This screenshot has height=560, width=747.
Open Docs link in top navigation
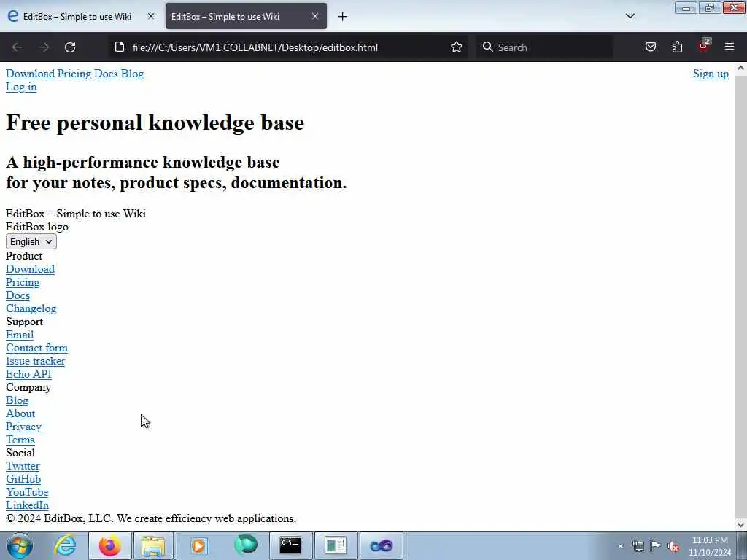(106, 74)
